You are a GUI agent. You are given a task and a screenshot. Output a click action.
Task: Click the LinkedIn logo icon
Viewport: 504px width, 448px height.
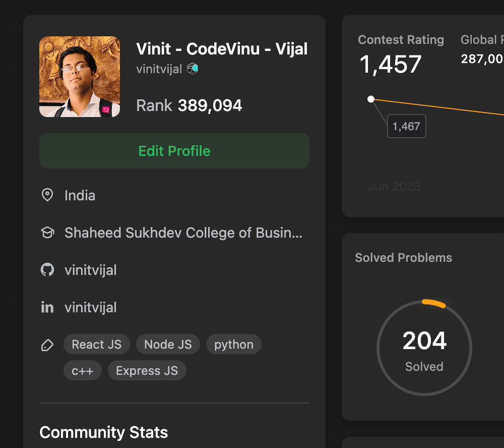(x=47, y=307)
